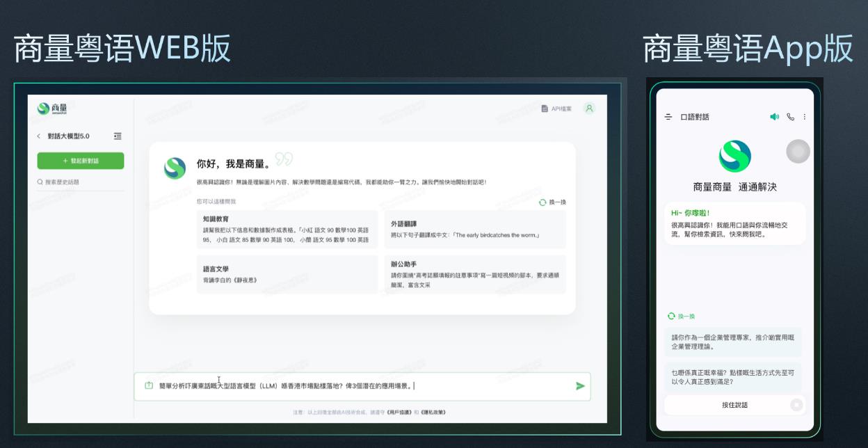This screenshot has width=868, height=448.
Task: Click the send arrow icon in web chat
Action: 580,386
